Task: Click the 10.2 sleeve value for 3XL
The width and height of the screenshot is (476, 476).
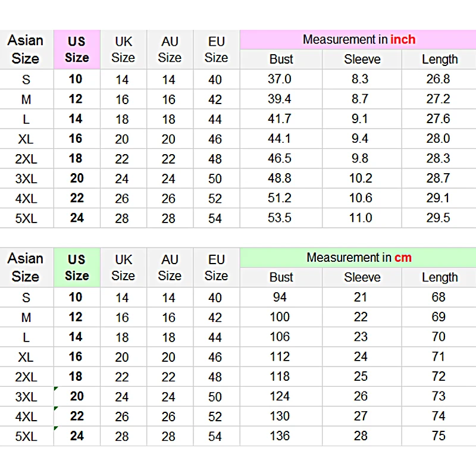Action: click(x=361, y=178)
